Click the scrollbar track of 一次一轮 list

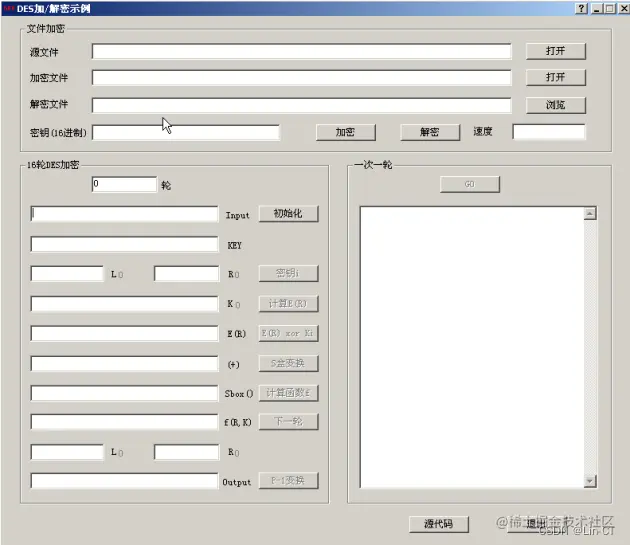(590, 347)
